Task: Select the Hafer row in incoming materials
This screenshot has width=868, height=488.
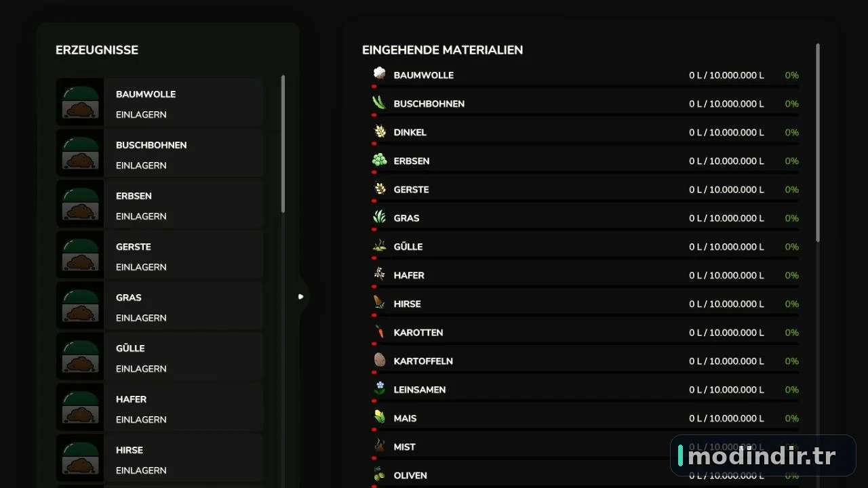Action: pos(585,276)
